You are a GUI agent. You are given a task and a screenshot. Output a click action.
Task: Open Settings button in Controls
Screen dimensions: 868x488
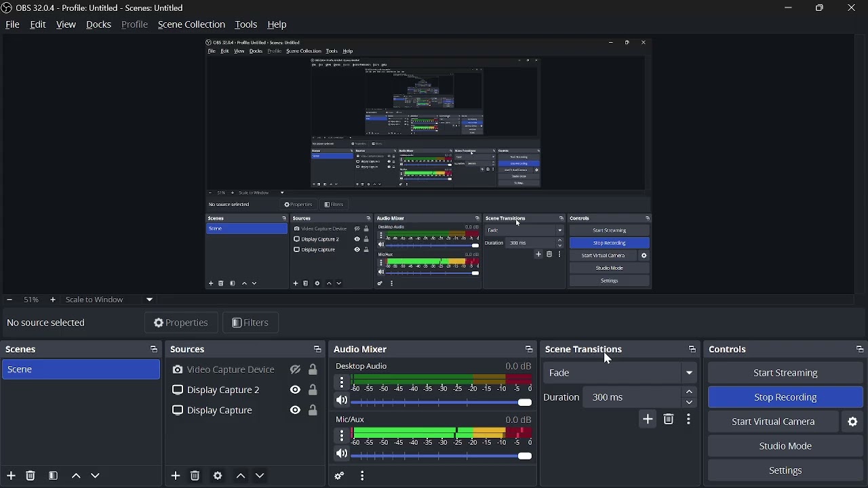point(786,471)
